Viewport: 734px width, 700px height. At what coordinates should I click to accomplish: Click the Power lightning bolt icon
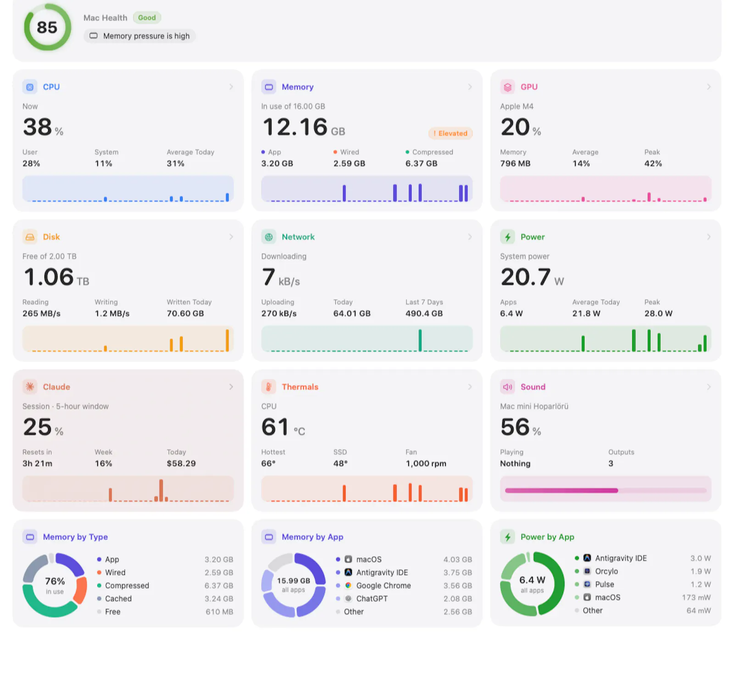click(507, 237)
